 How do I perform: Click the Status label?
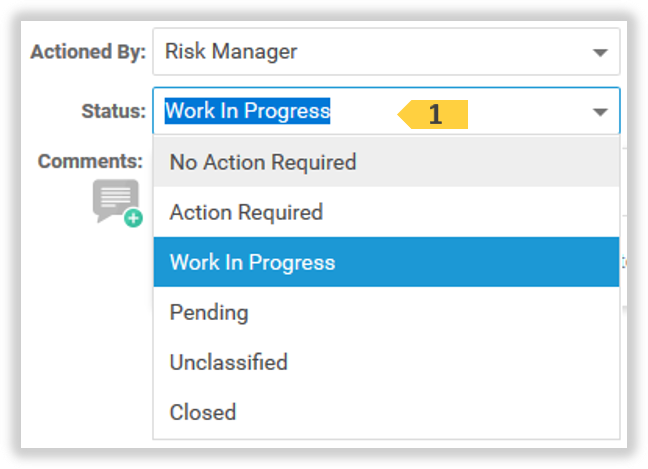[x=113, y=111]
